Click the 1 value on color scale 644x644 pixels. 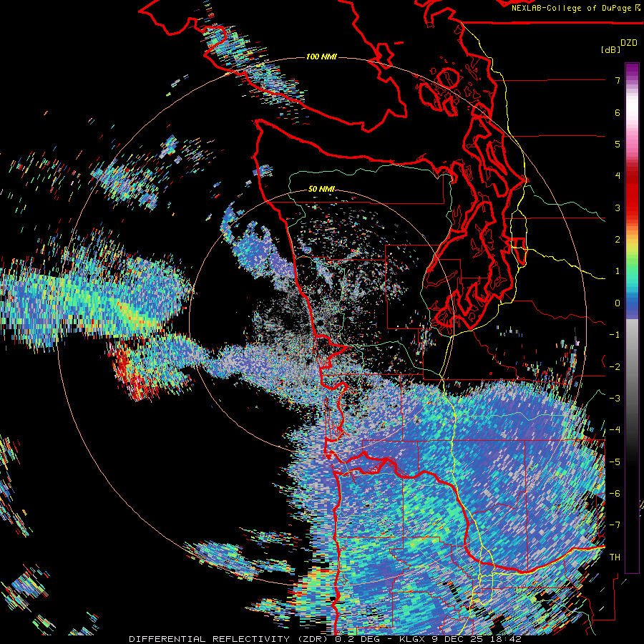pyautogui.click(x=618, y=271)
